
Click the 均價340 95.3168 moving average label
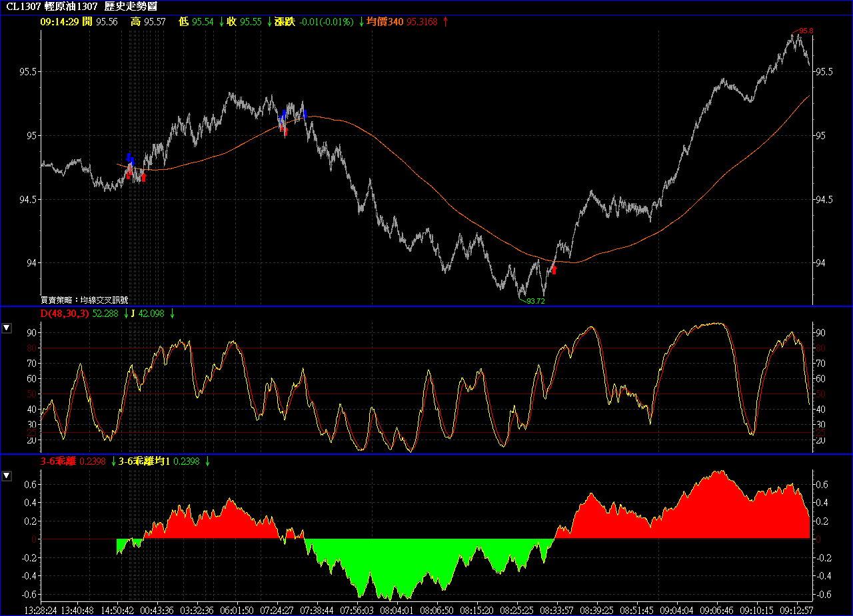403,21
